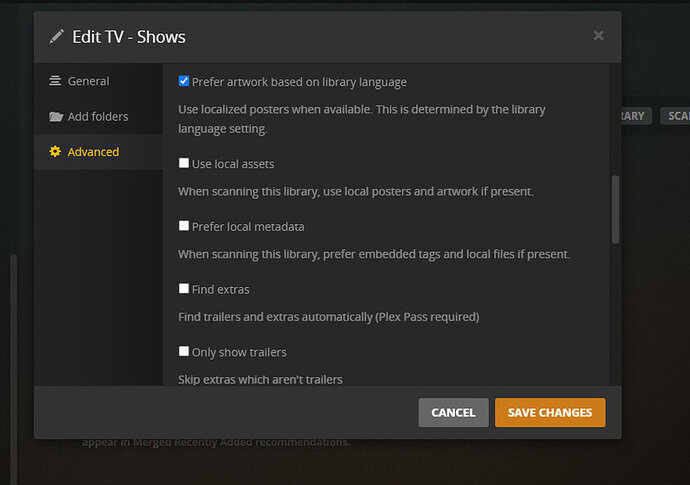690x485 pixels.
Task: Click the background page scrollbar on left
Action: click(14, 369)
